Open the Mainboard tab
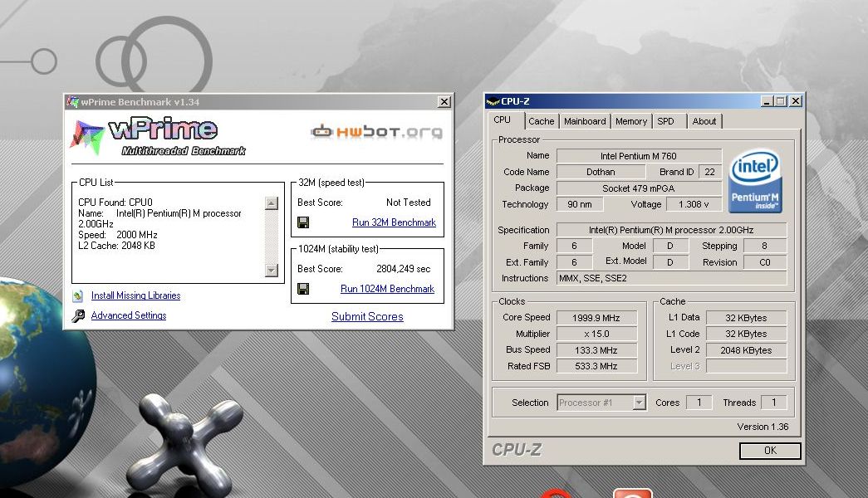Screen dimensions: 868x498 585,121
